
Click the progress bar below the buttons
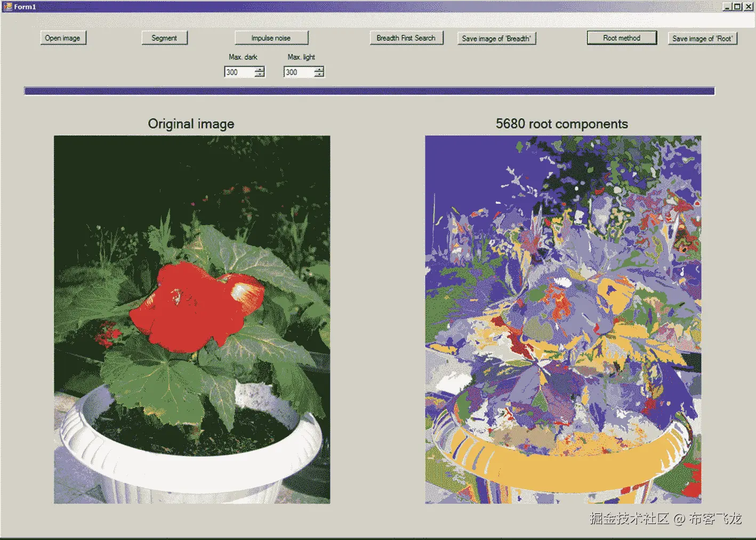[x=370, y=91]
